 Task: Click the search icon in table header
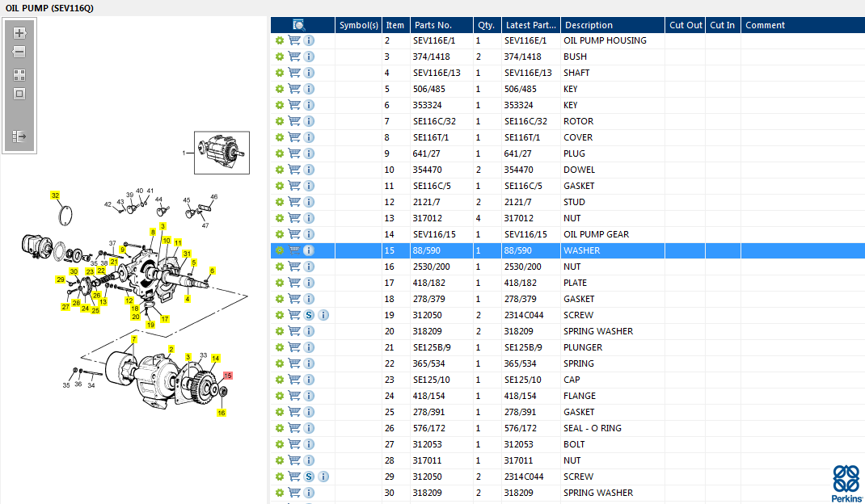pos(298,25)
